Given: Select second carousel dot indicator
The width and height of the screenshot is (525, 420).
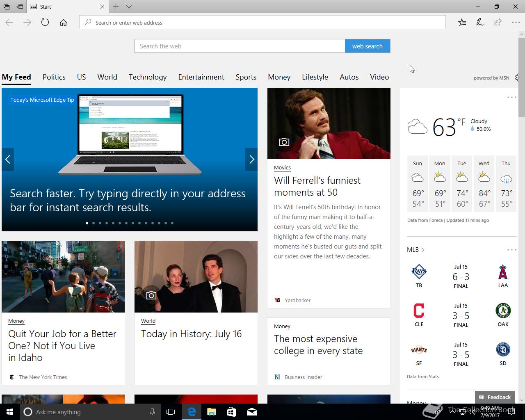Looking at the screenshot, I should pyautogui.click(x=94, y=223).
